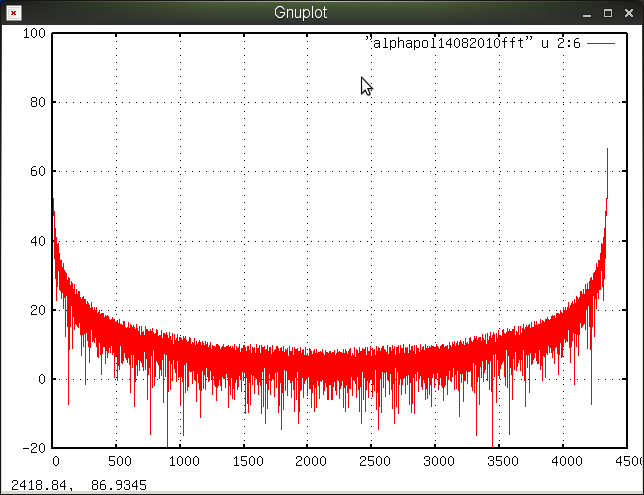644x495 pixels.
Task: Minimize the Gnuplot window
Action: (x=584, y=14)
